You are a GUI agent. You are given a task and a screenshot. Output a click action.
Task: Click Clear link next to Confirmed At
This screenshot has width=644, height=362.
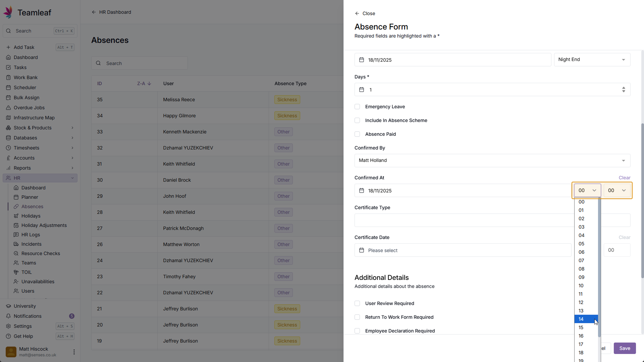pyautogui.click(x=624, y=178)
